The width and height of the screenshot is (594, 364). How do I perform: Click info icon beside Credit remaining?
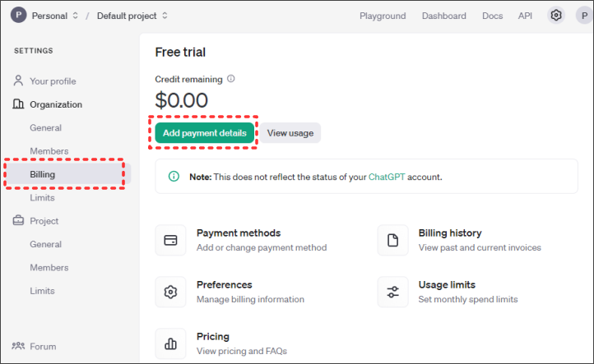(231, 79)
